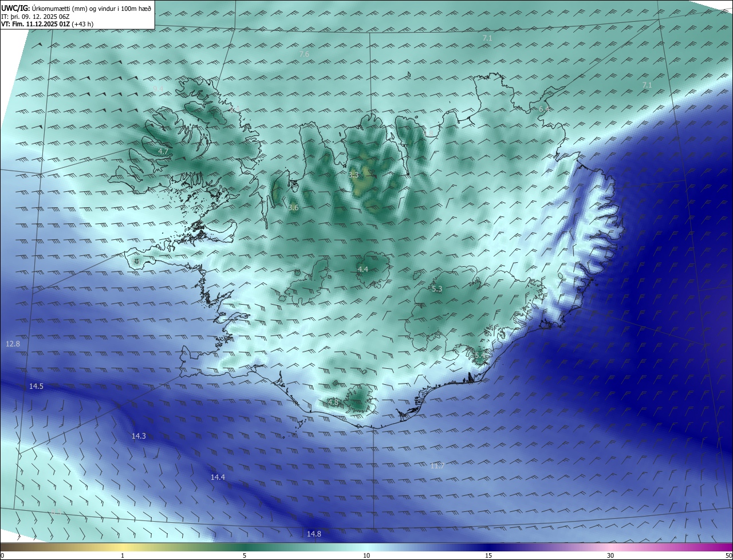Click the valid time line 'VT: Fim. 11.12.2025 01Z'
This screenshot has width=733, height=560.
pyautogui.click(x=37, y=24)
